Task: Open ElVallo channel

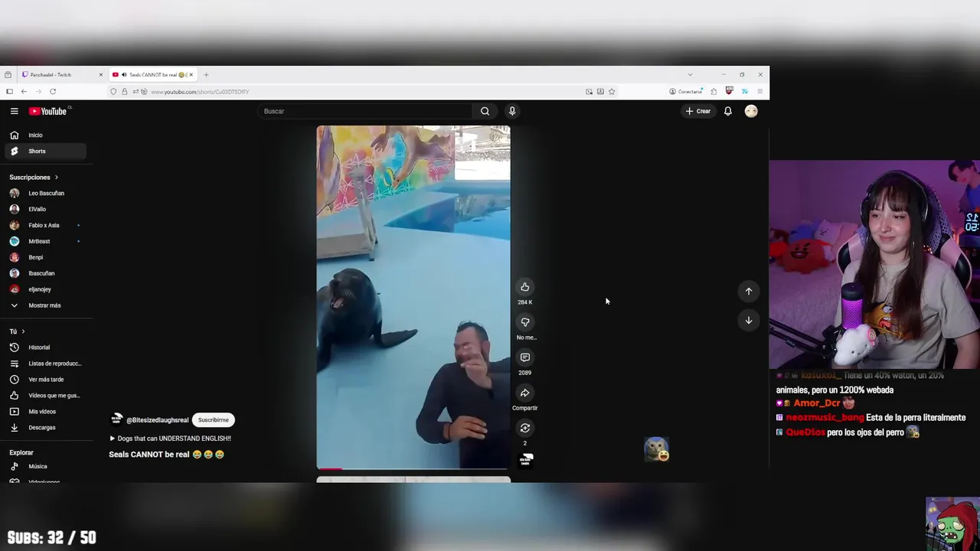Action: click(44, 209)
